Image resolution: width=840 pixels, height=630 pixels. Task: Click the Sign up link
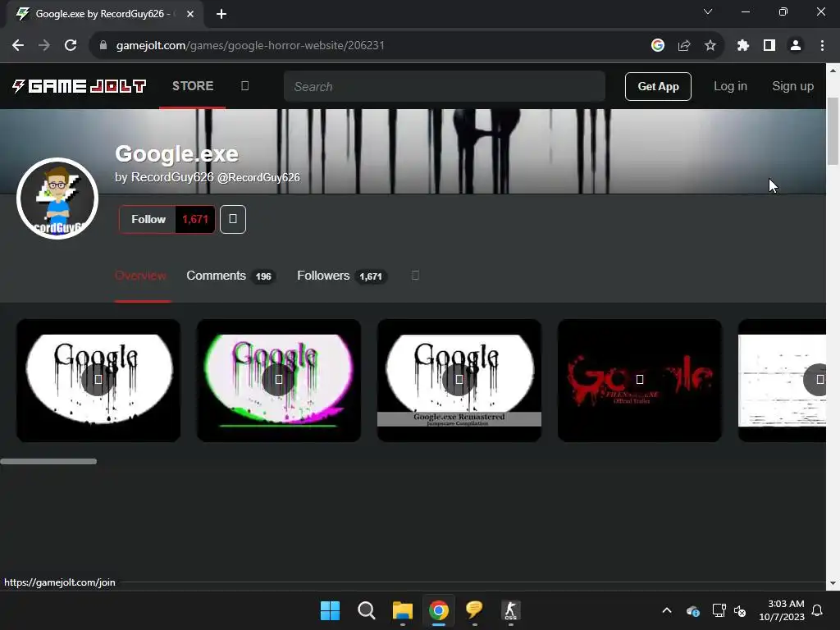[x=792, y=86]
